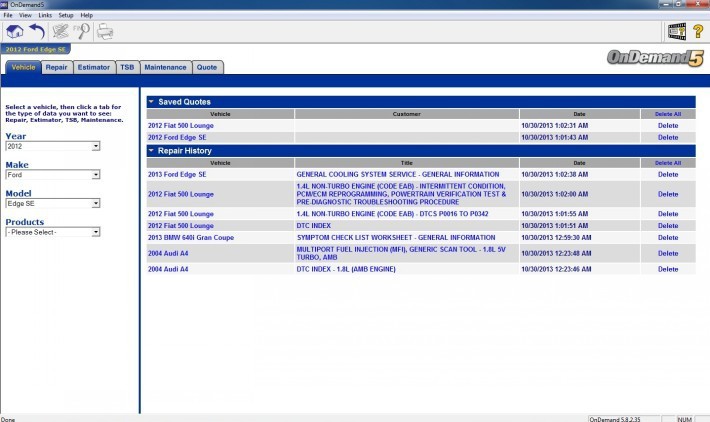Switch to the TSB tab
Screen dimensions: 710x422
pyautogui.click(x=127, y=67)
